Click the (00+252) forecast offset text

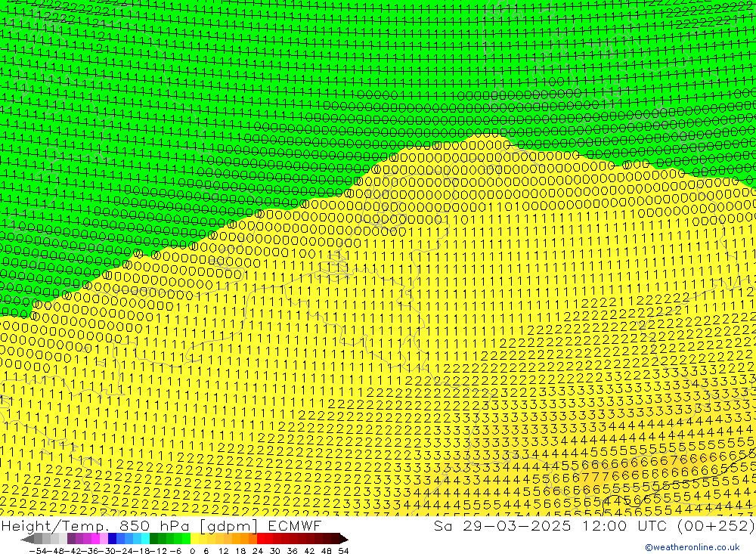716,526
